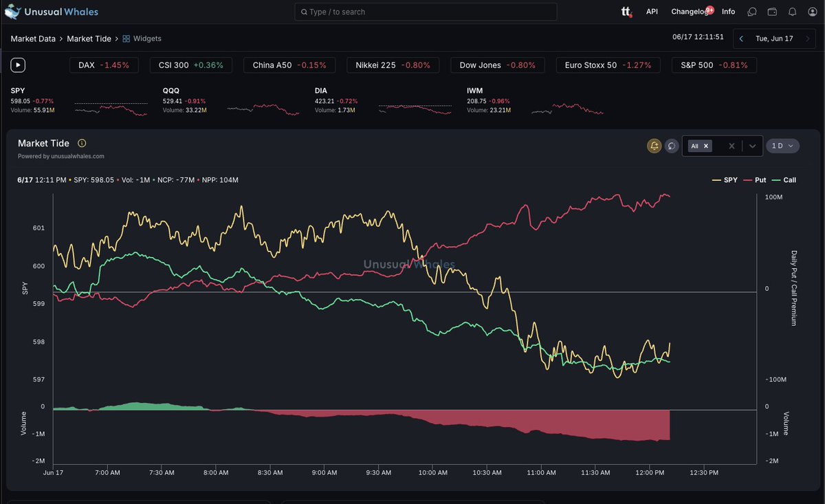The height and width of the screenshot is (504, 825).
Task: Navigate to Market Tide breadcrumb
Action: [x=89, y=39]
